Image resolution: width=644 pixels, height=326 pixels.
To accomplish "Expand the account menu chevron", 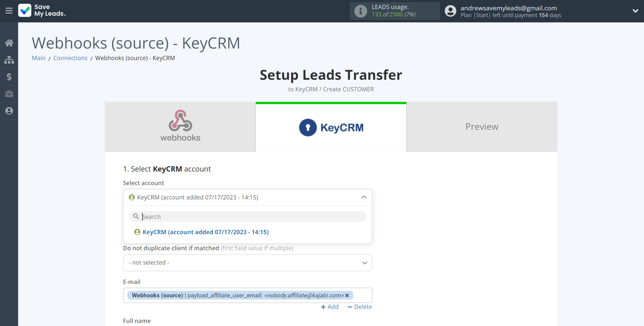I will point(635,11).
